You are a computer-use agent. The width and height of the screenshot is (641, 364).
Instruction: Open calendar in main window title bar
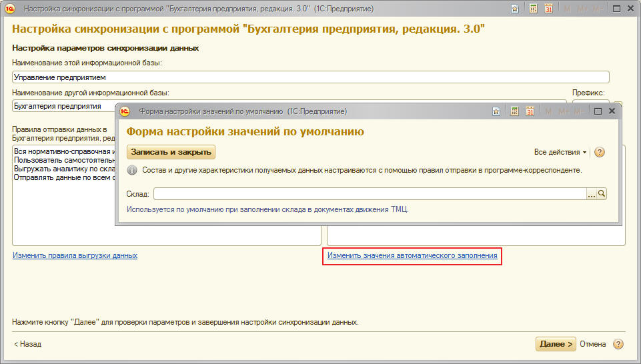(548, 9)
